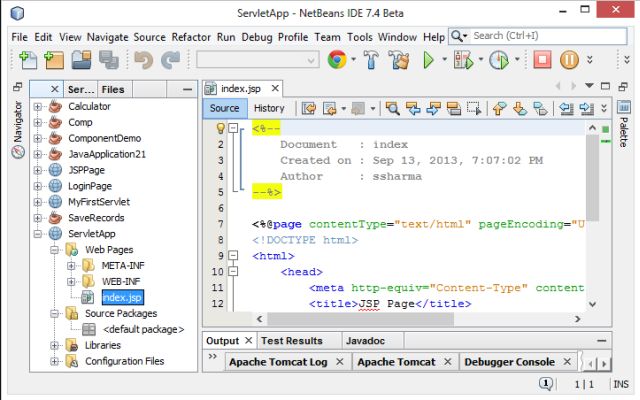The image size is (640, 400).
Task: Collapse the ServletApp project node
Action: (38, 234)
